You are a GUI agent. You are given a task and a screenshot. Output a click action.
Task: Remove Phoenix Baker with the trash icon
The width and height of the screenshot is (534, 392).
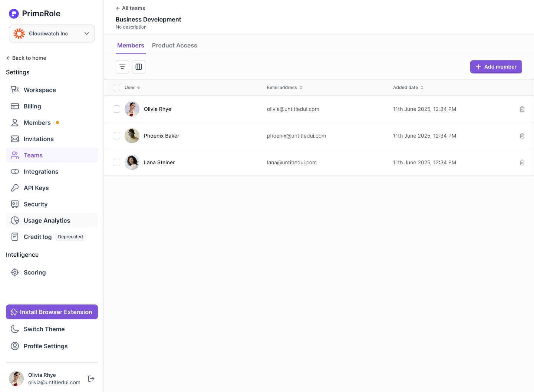coord(522,136)
